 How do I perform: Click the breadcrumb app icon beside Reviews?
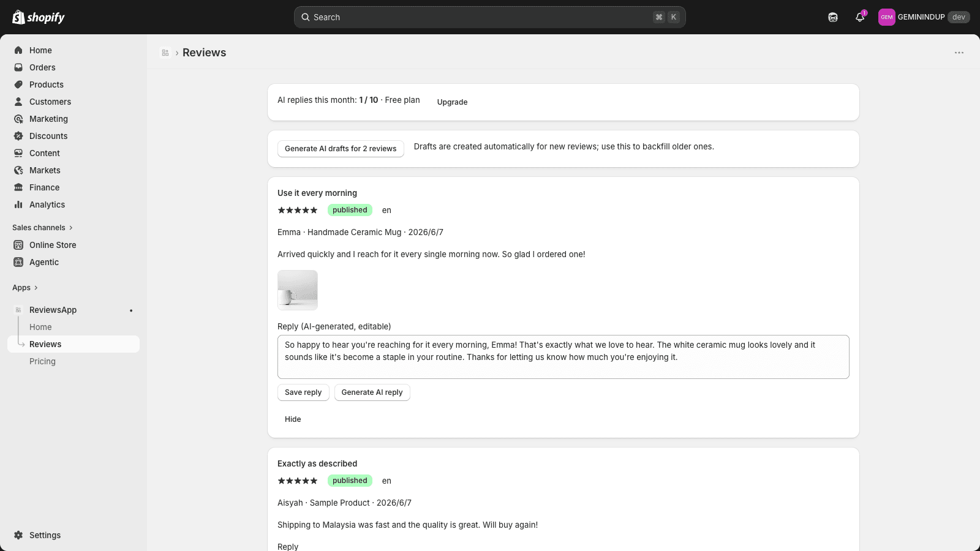pos(165,53)
